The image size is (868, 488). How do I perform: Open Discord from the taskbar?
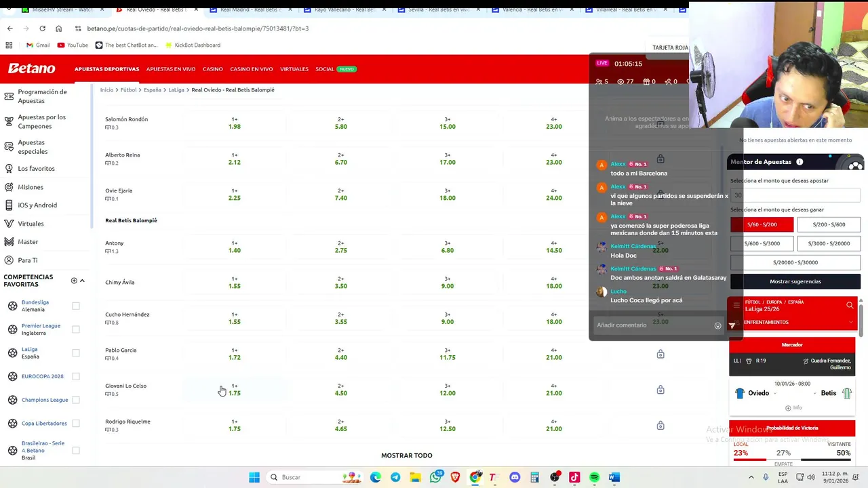click(x=515, y=477)
